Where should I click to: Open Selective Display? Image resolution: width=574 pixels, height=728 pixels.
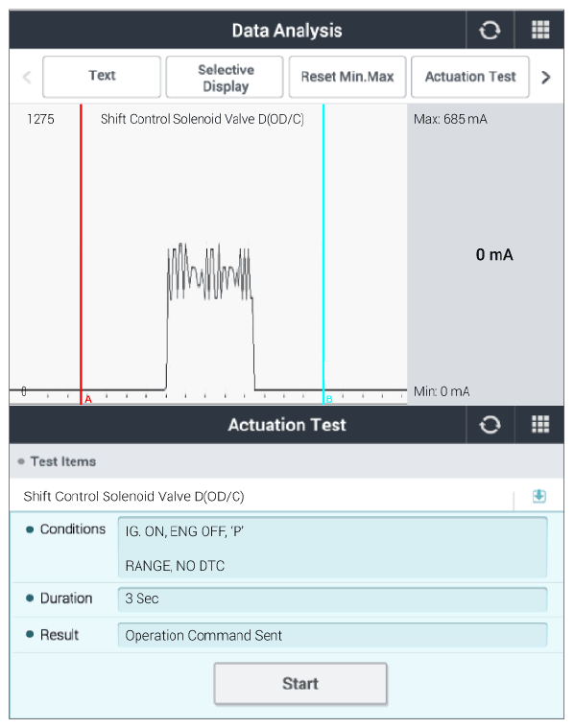pos(225,77)
